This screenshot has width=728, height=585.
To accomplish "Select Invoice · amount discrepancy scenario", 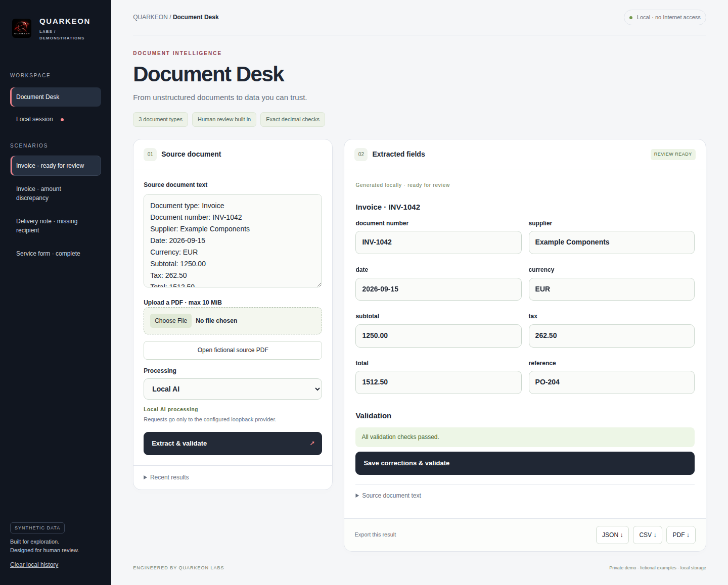I will 56,193.
